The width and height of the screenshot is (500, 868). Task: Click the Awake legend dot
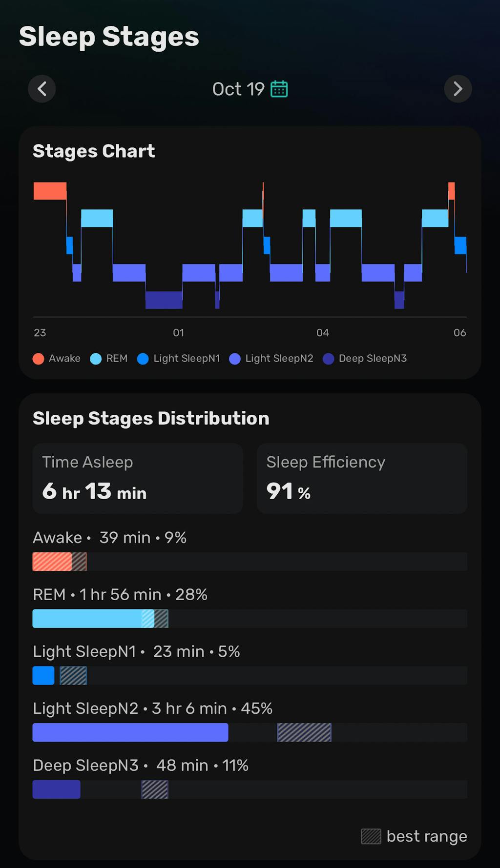(38, 358)
